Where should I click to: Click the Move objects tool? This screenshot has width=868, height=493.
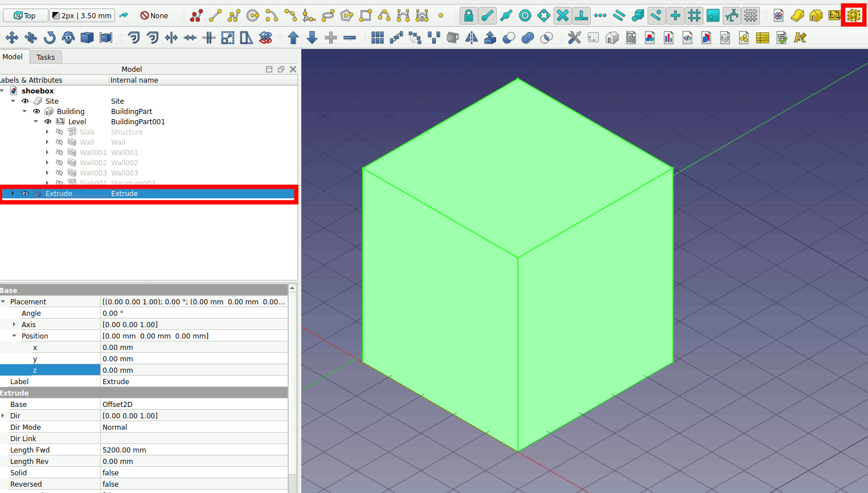[x=12, y=38]
